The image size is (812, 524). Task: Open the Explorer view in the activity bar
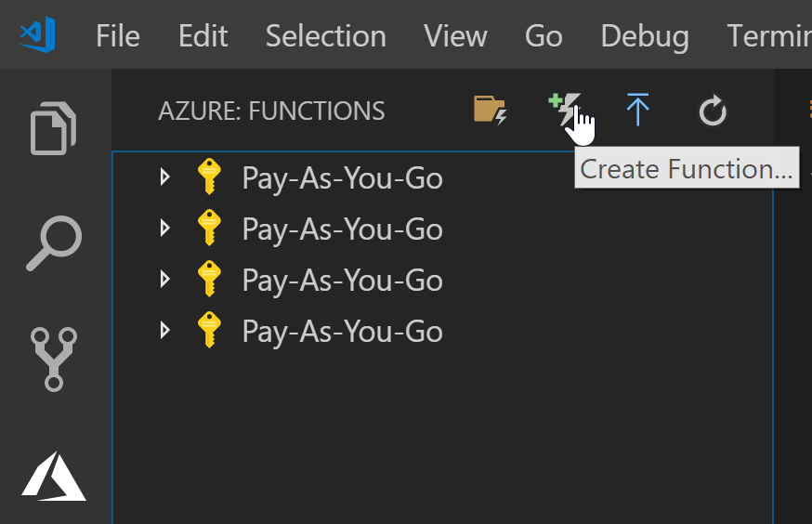pyautogui.click(x=53, y=128)
